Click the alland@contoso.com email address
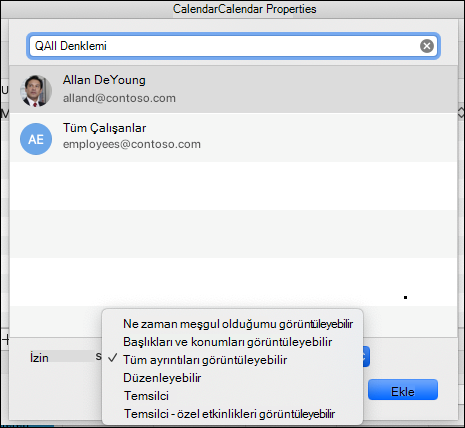 coord(119,98)
